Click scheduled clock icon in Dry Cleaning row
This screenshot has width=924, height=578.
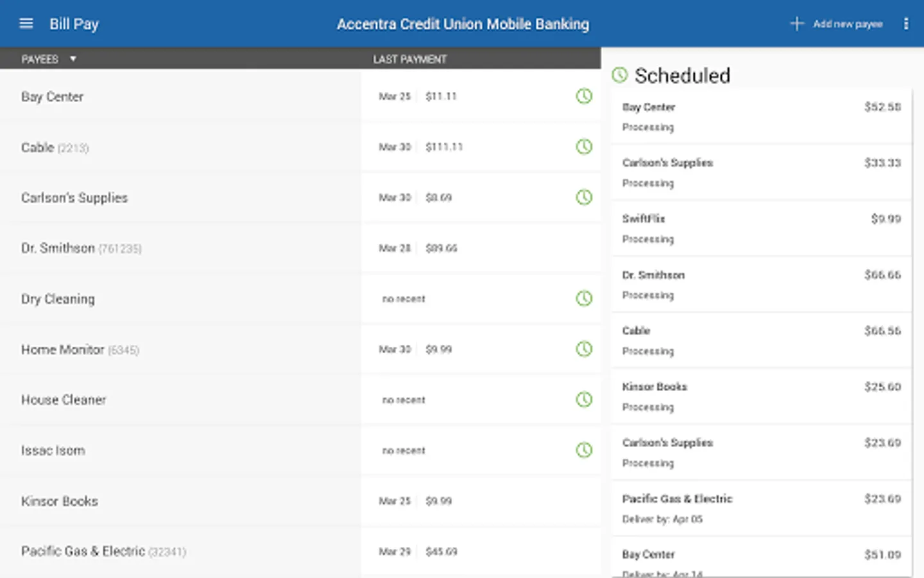tap(584, 299)
